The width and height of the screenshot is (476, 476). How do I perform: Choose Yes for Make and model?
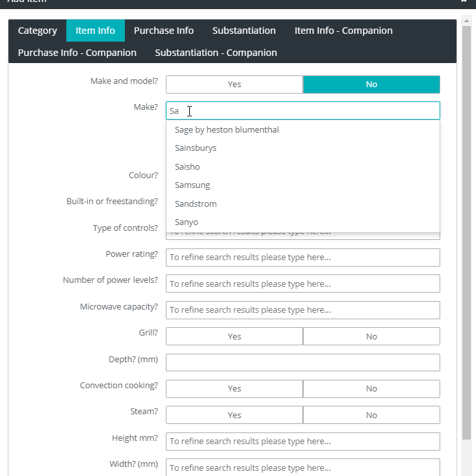coord(234,85)
